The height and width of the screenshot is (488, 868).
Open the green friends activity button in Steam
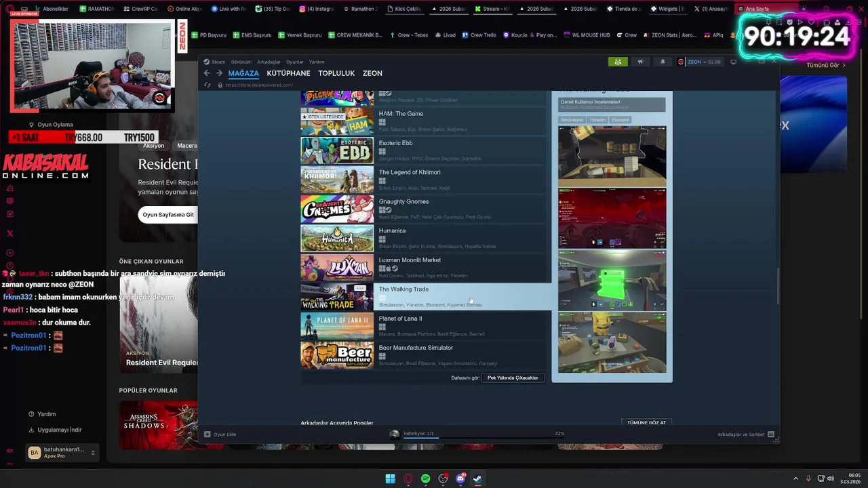(618, 62)
